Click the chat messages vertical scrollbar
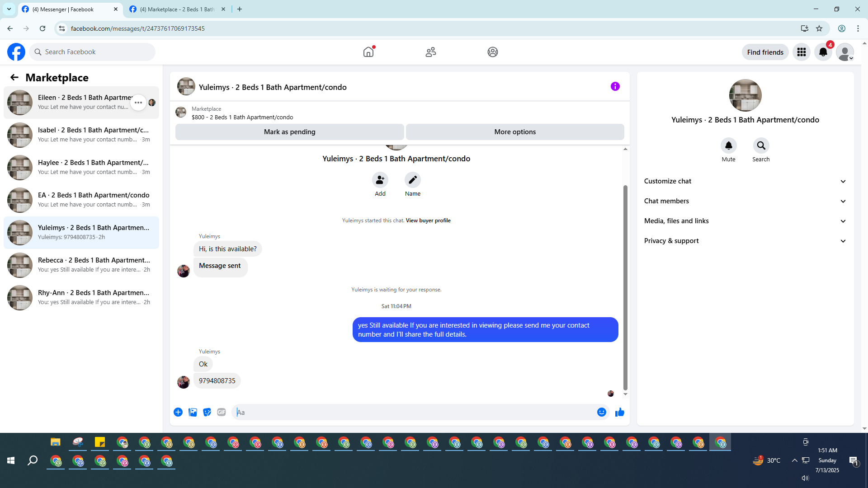 coord(625,289)
